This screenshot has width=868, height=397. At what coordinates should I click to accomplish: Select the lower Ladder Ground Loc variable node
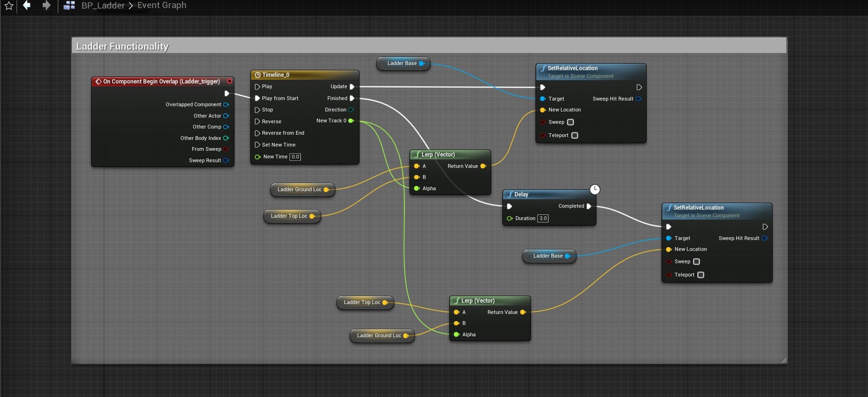point(382,335)
